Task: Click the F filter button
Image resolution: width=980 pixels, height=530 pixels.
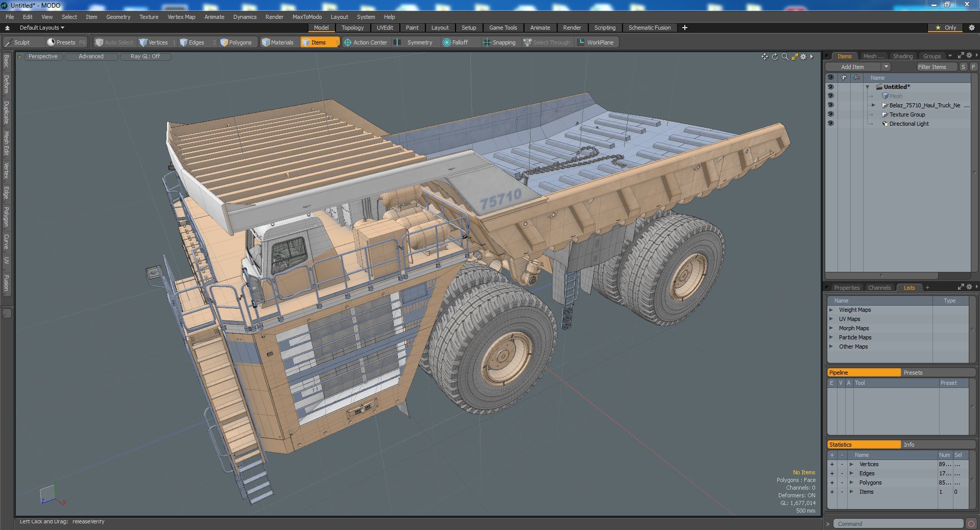Action: click(973, 67)
